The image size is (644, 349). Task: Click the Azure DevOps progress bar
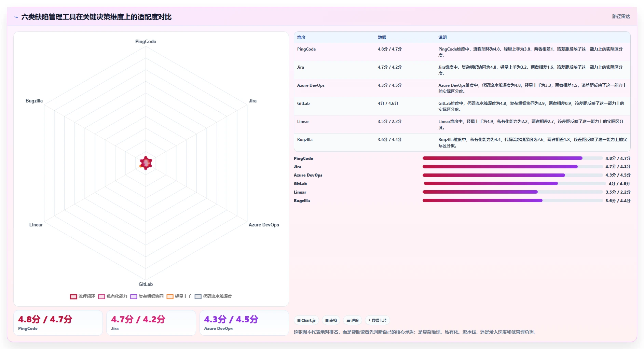pyautogui.click(x=512, y=175)
